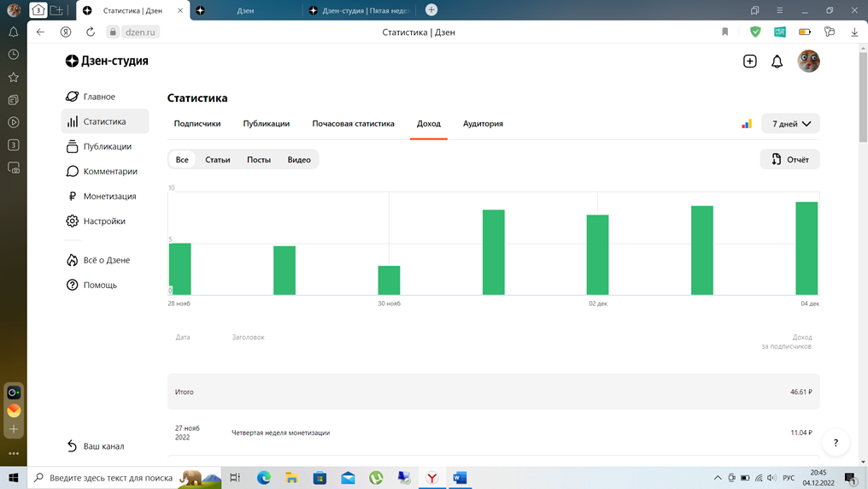
Task: Open Настройки in the sidebar
Action: [x=96, y=221]
